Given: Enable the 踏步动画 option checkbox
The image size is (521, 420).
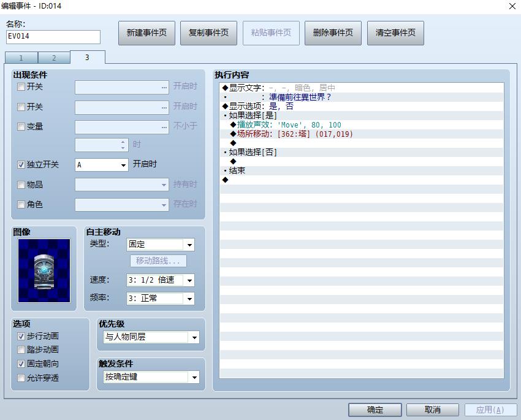Looking at the screenshot, I should [x=21, y=349].
